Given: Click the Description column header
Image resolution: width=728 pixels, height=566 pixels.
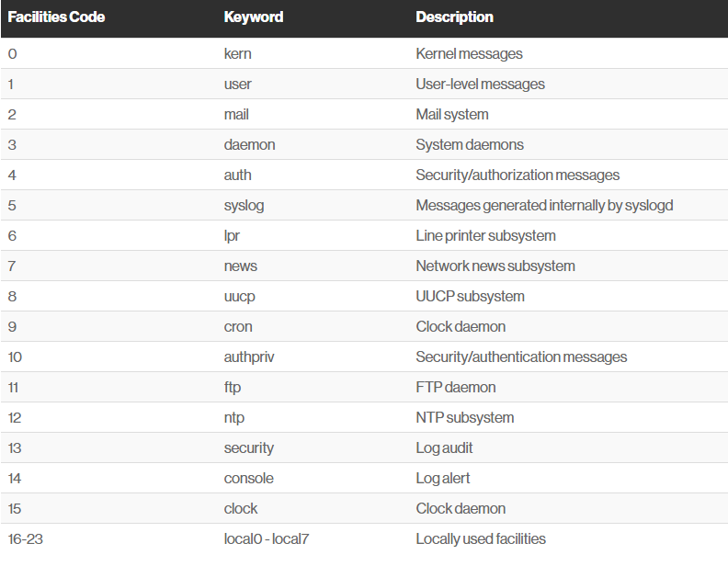Looking at the screenshot, I should click(454, 17).
